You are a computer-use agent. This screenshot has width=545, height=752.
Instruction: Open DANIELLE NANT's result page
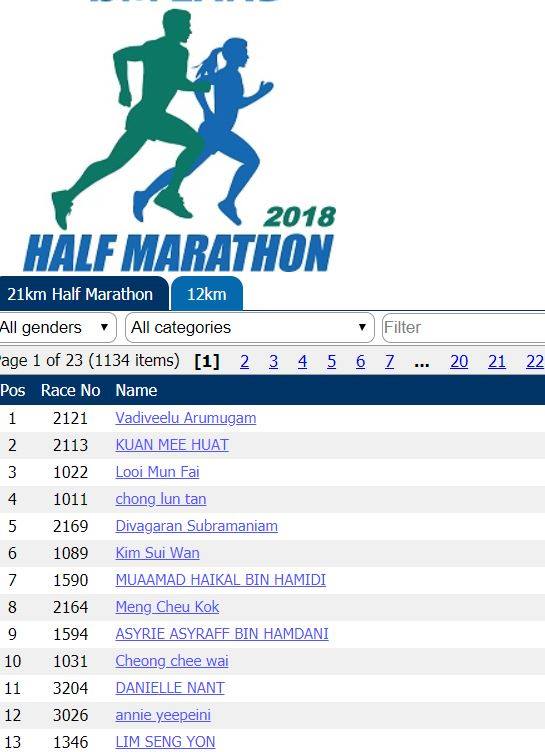(170, 688)
